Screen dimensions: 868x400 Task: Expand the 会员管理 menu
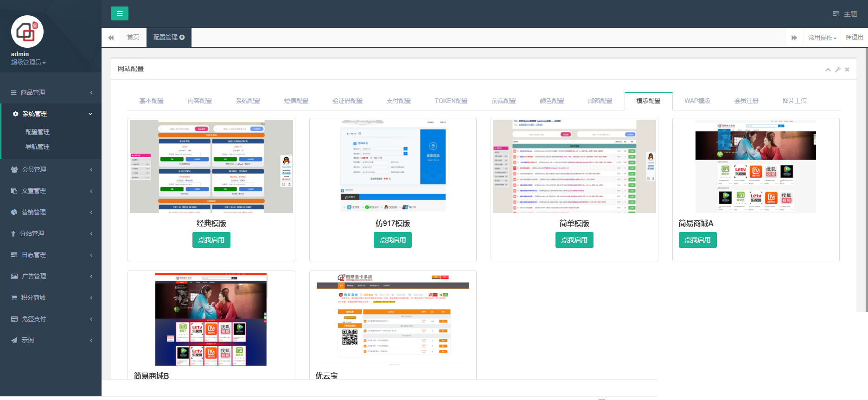(51, 169)
